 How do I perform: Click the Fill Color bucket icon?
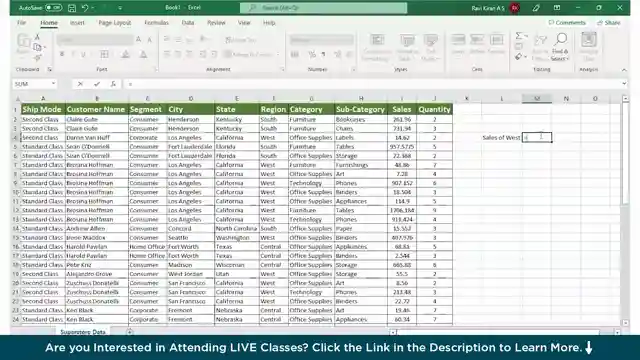click(125, 54)
